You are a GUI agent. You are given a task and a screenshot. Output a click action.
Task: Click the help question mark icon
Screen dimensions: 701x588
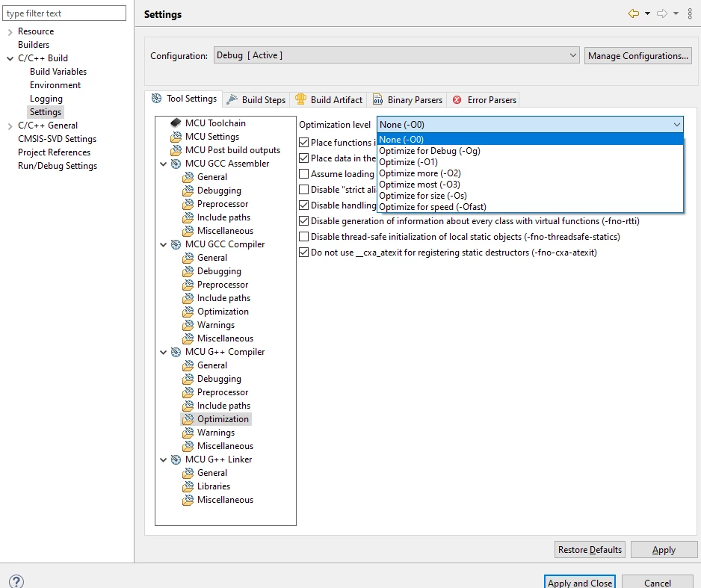pyautogui.click(x=16, y=581)
